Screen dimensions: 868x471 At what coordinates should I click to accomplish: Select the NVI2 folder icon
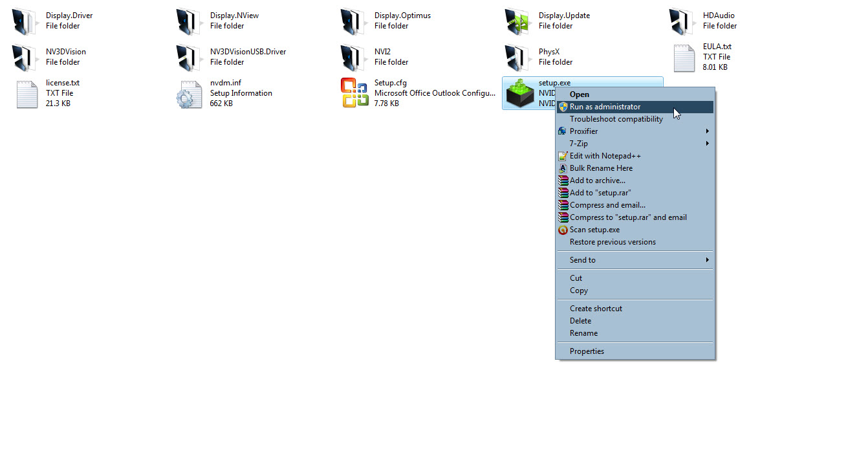click(354, 58)
